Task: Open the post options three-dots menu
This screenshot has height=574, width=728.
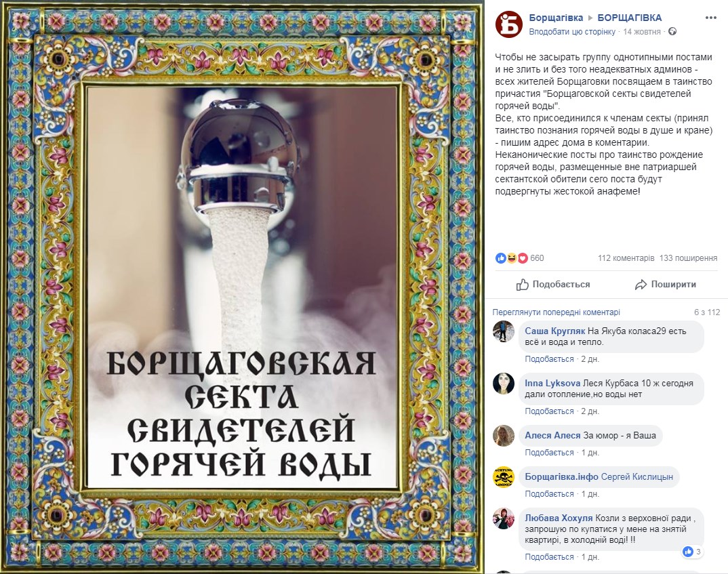Action: point(711,18)
